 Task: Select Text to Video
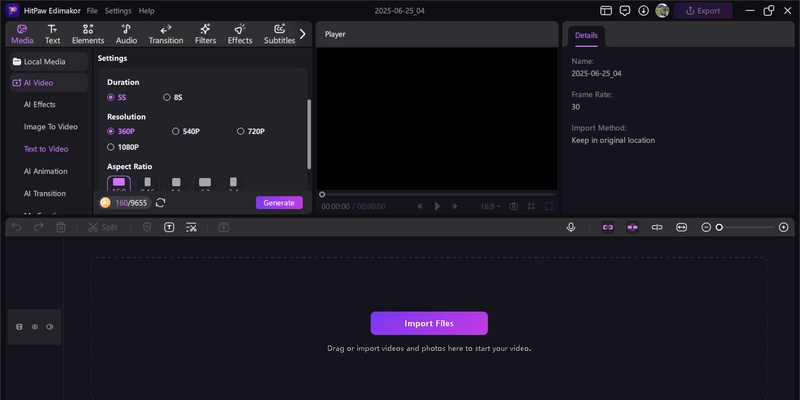pyautogui.click(x=46, y=149)
